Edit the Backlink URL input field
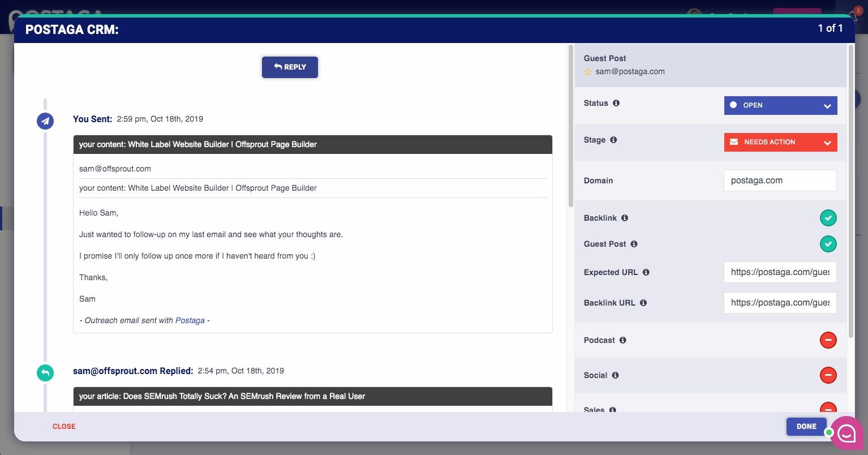The height and width of the screenshot is (455, 868). (780, 303)
